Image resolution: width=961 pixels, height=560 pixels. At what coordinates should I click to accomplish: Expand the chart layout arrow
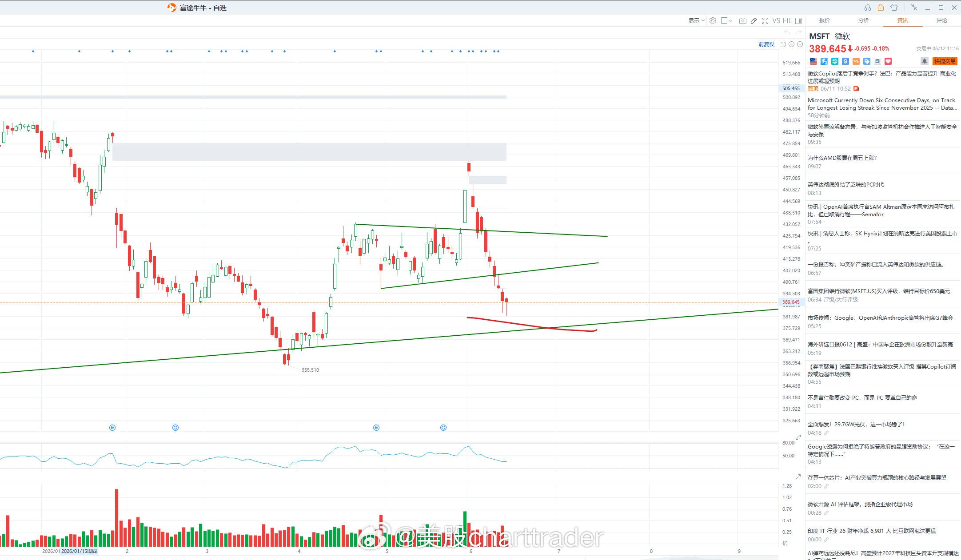[730, 20]
